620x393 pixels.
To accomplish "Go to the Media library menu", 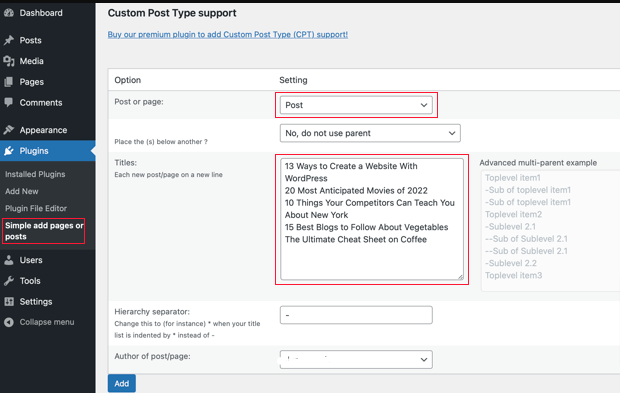I will (x=32, y=61).
